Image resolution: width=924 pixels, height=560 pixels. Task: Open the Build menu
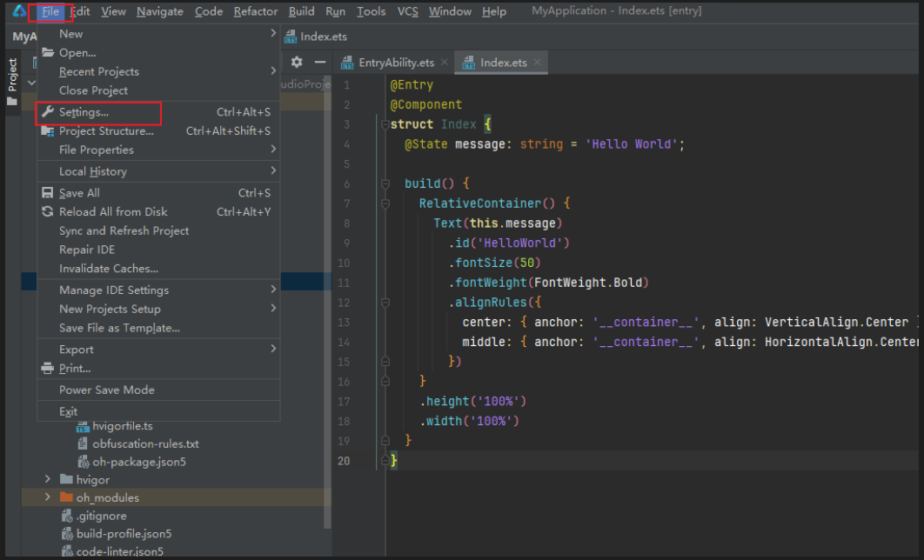(301, 12)
